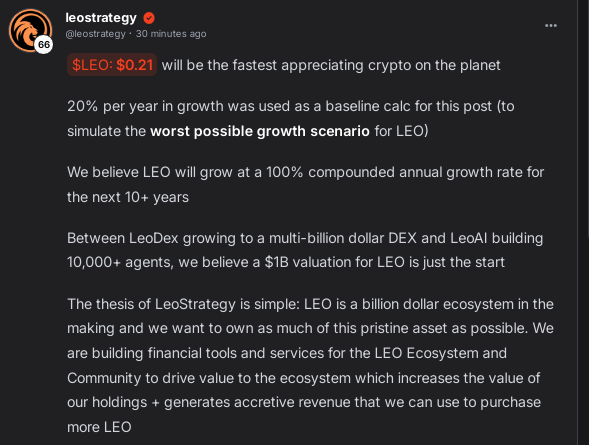This screenshot has width=589, height=445.
Task: Click the vertical scrollbar at the right edge
Action: click(588, 118)
